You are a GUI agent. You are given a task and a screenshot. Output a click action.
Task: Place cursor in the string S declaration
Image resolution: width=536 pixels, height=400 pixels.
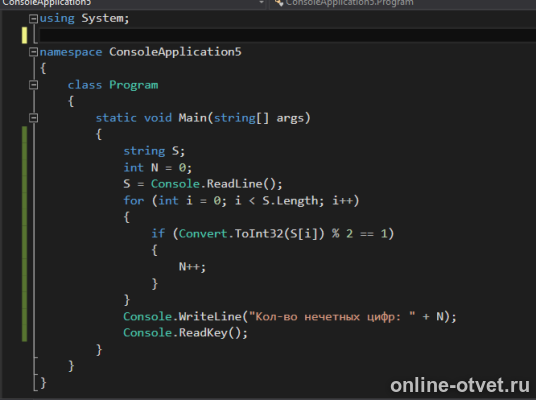click(x=154, y=151)
